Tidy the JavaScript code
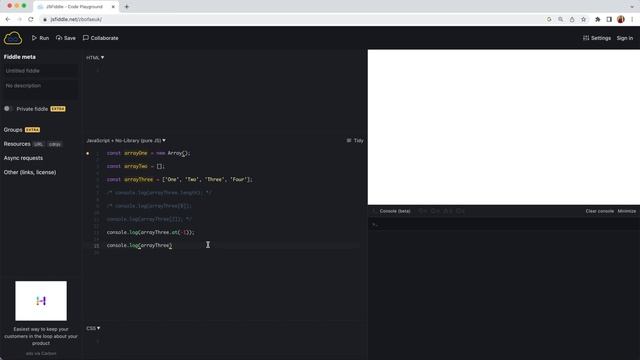 coord(355,140)
